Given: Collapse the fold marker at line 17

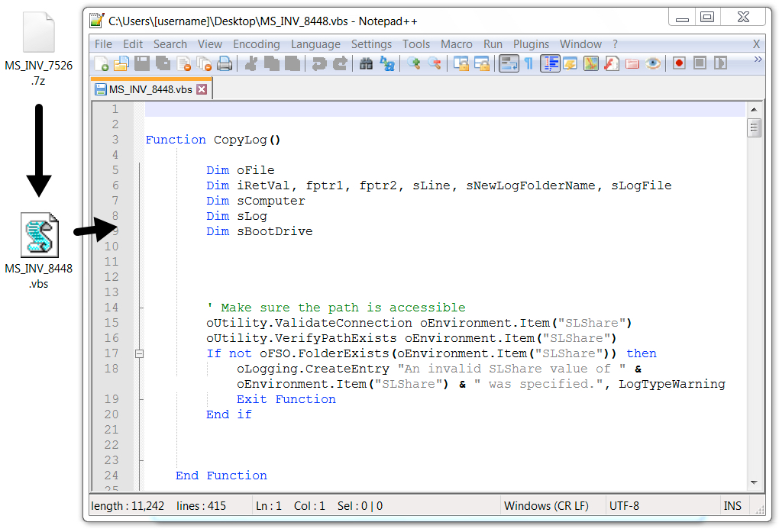Looking at the screenshot, I should [140, 353].
